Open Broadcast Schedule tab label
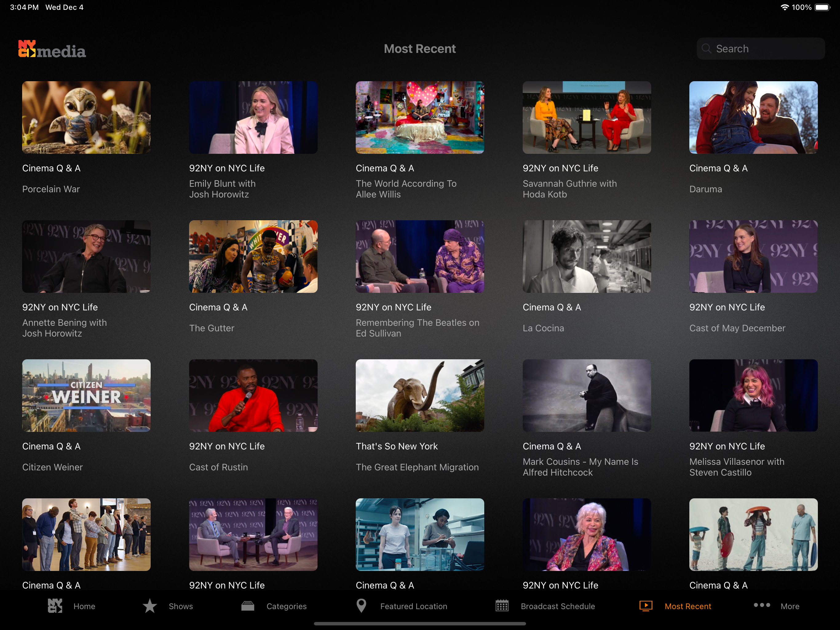 558,606
